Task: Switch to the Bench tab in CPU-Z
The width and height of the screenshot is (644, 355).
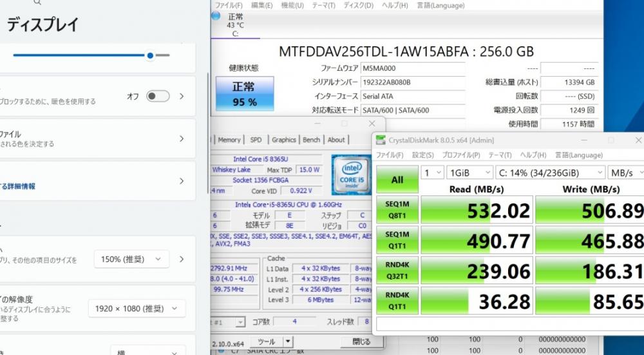Action: pos(311,140)
